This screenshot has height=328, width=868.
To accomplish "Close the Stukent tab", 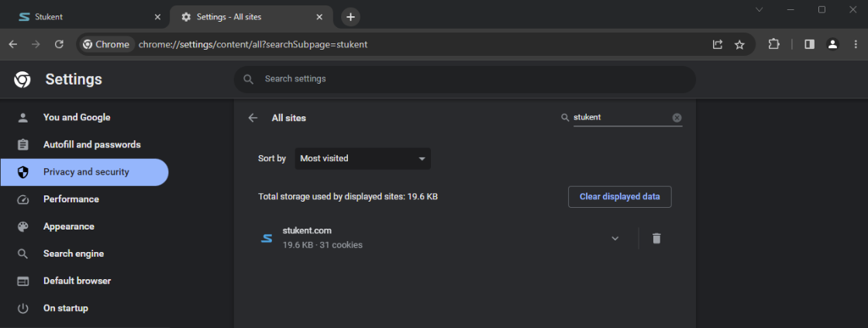I will coord(157,16).
